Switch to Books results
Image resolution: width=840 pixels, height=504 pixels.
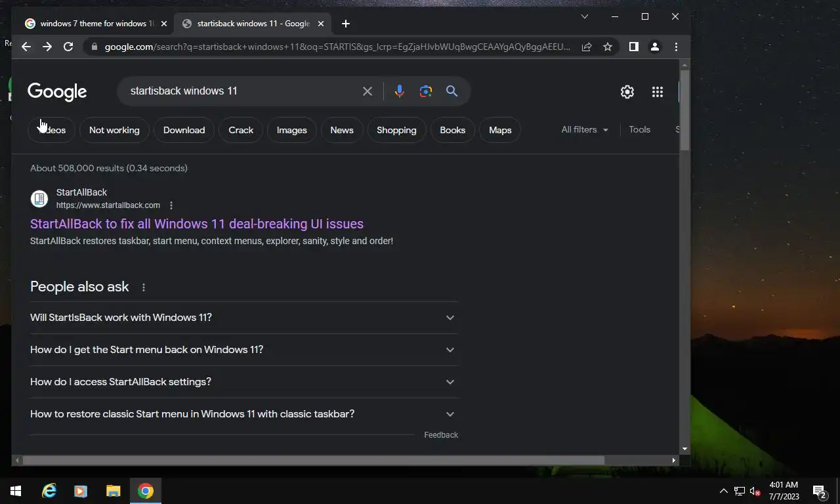click(452, 130)
